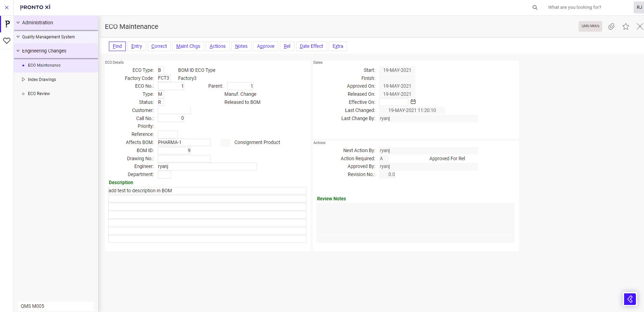Collapse the Quality Management System section
The height and width of the screenshot is (312, 644).
click(x=18, y=37)
